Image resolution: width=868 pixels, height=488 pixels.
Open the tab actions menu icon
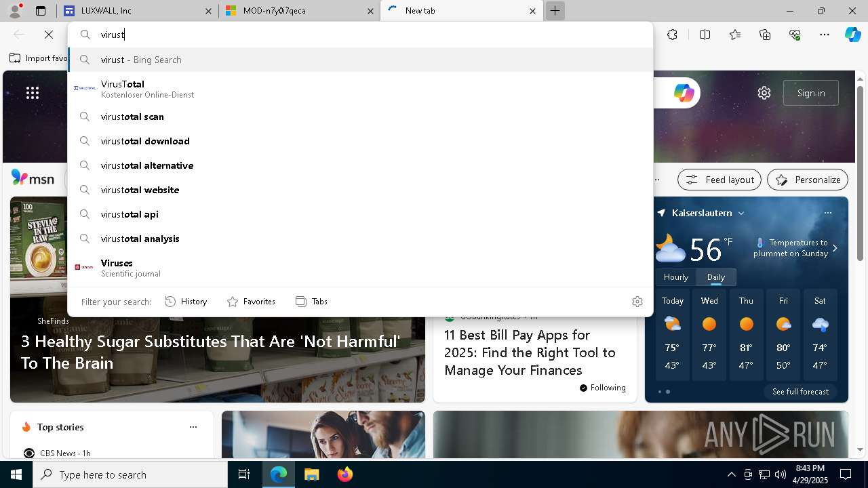click(x=40, y=11)
